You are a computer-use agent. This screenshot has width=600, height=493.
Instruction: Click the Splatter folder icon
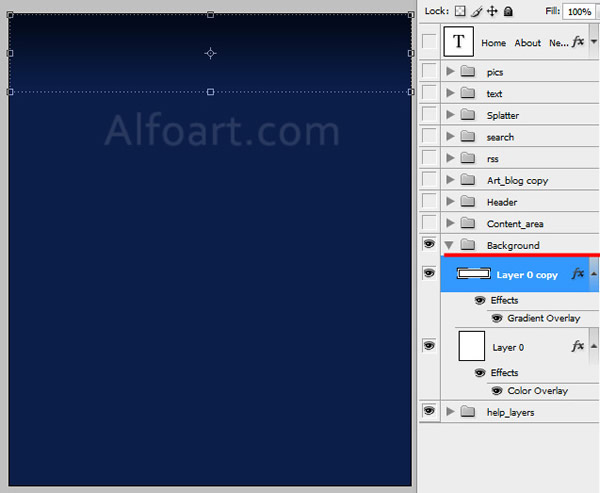468,114
